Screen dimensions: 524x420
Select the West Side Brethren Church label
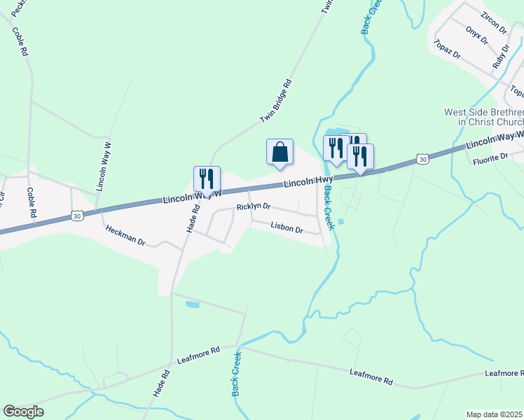pyautogui.click(x=484, y=117)
